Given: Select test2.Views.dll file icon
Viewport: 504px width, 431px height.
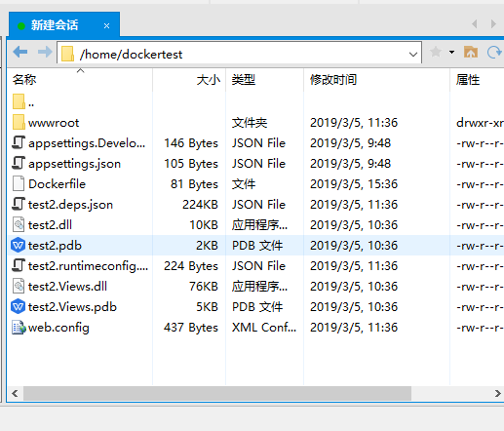Looking at the screenshot, I should tap(19, 286).
